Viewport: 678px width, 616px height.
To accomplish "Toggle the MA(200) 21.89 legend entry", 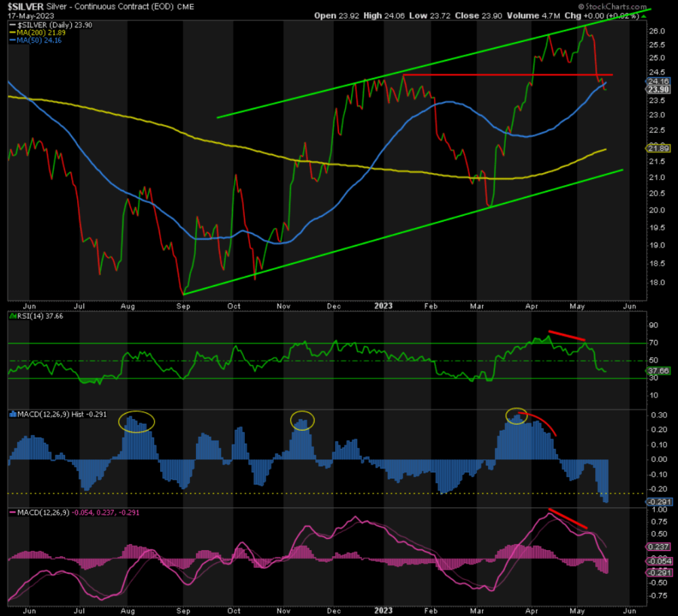I will 39,31.
